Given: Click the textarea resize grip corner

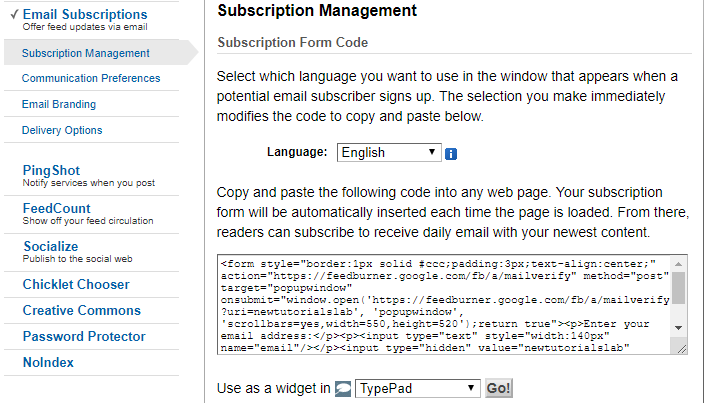Looking at the screenshot, I should click(682, 349).
